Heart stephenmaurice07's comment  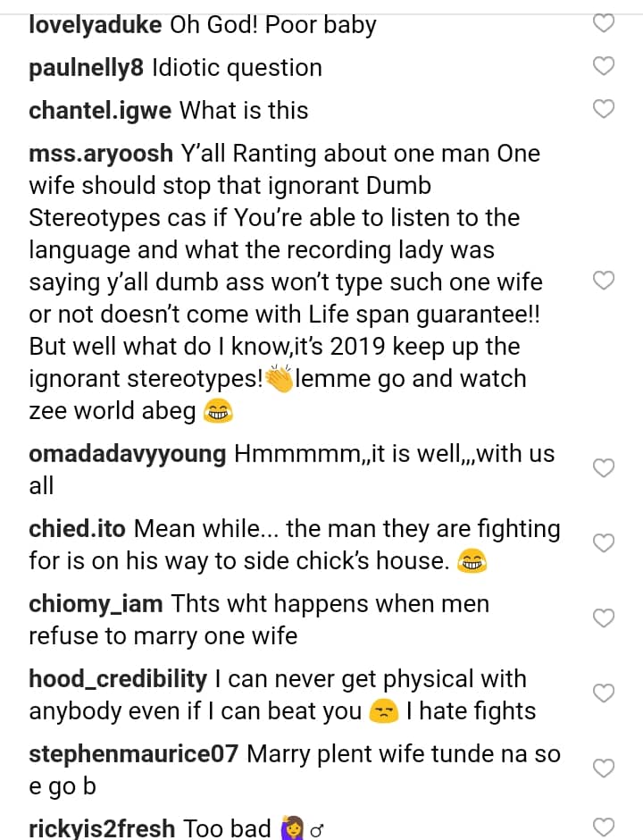click(x=605, y=769)
